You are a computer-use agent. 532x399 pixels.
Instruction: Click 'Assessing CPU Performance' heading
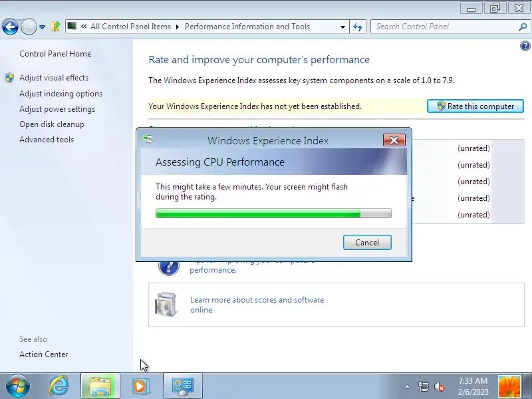[220, 162]
